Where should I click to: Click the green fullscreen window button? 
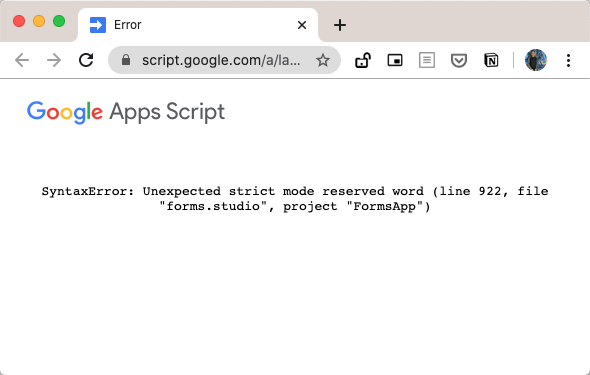click(x=59, y=21)
